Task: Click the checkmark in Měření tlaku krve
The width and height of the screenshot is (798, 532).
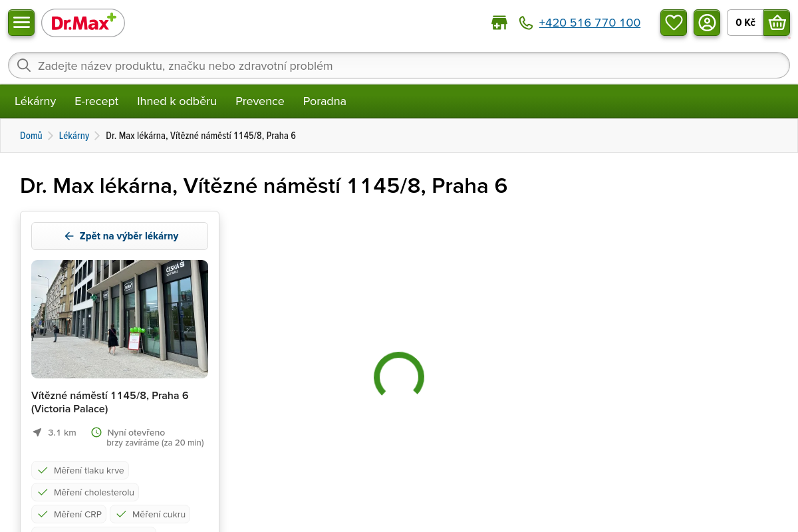Action: [x=43, y=470]
